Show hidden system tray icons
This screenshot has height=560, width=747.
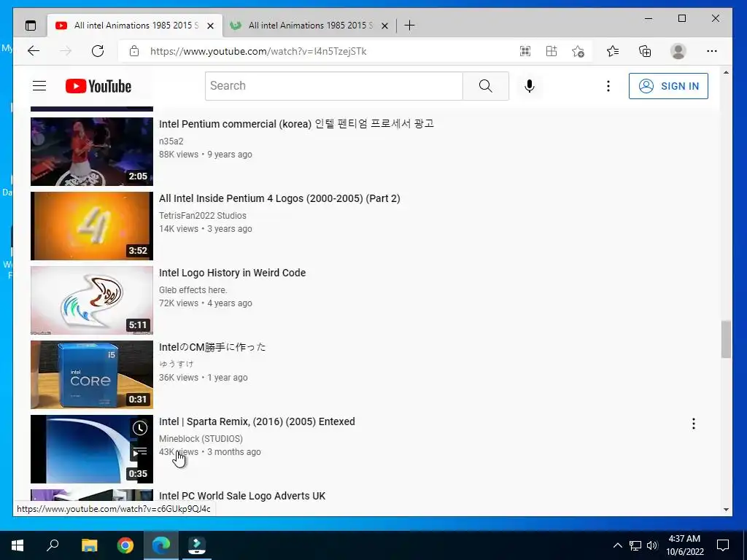tap(617, 545)
